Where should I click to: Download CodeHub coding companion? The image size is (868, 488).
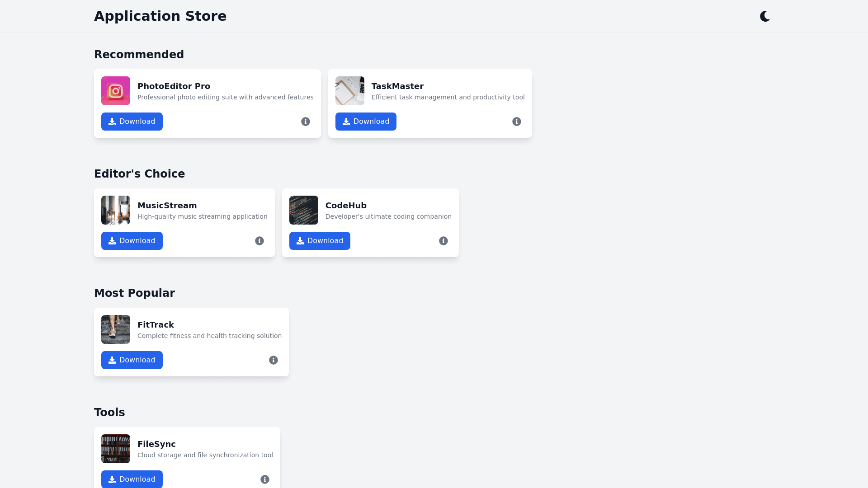pos(320,241)
